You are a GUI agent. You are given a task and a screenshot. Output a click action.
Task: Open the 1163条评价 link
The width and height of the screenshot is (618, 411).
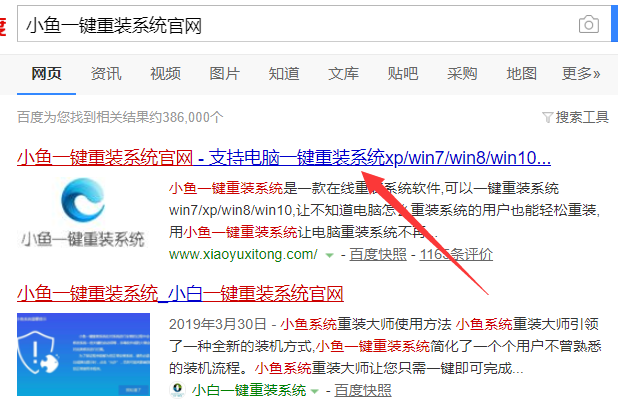(456, 255)
